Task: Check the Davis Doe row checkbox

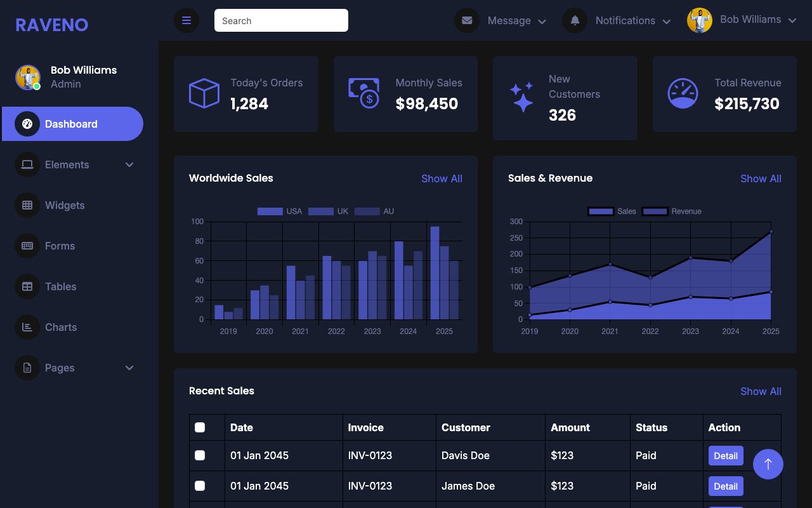Action: (x=200, y=455)
